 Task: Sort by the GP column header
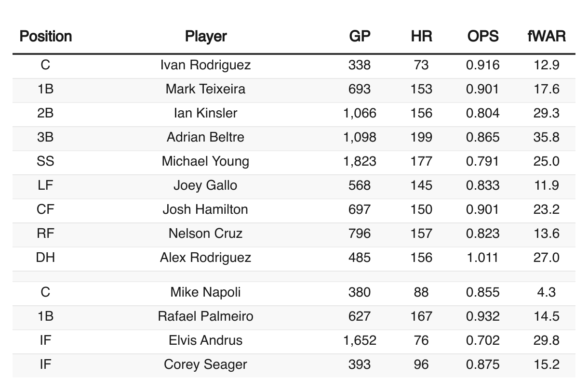pos(360,37)
